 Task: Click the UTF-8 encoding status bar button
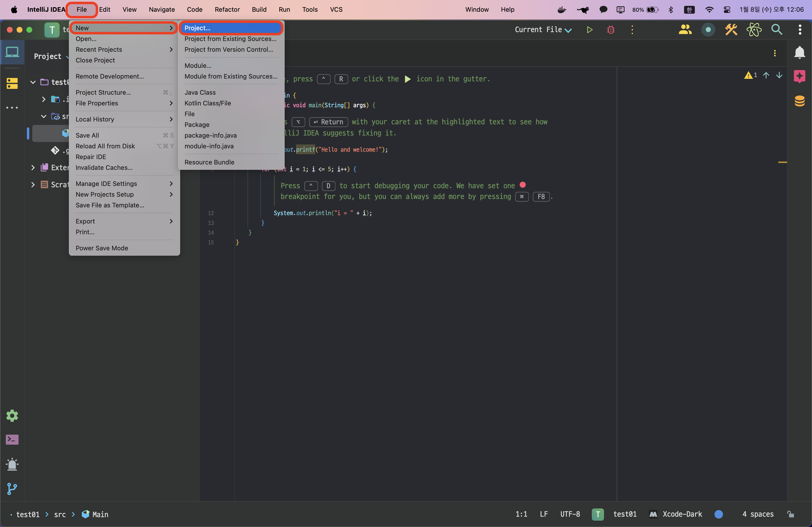(570, 514)
